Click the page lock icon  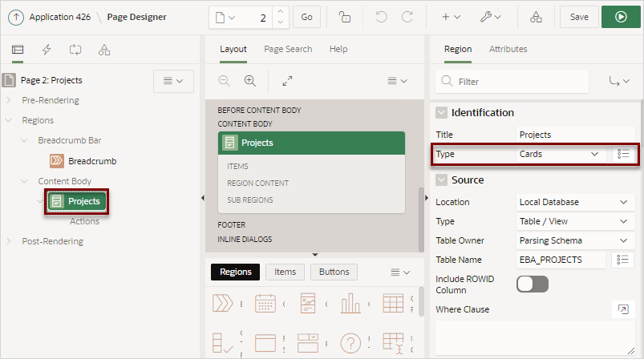(x=345, y=18)
